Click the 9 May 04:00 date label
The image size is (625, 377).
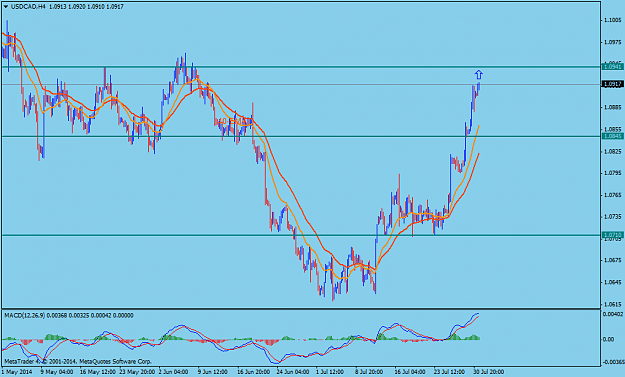(x=57, y=372)
